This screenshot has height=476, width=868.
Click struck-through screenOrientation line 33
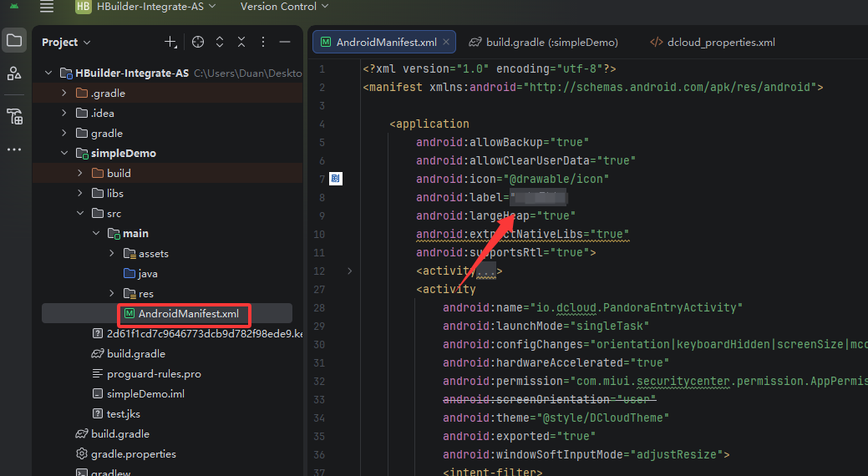pyautogui.click(x=549, y=399)
